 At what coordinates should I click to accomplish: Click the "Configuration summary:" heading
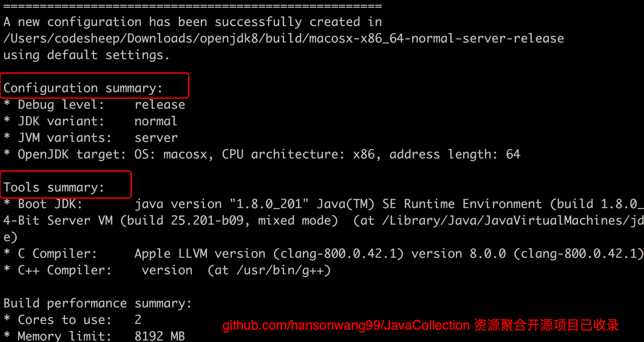(x=83, y=88)
